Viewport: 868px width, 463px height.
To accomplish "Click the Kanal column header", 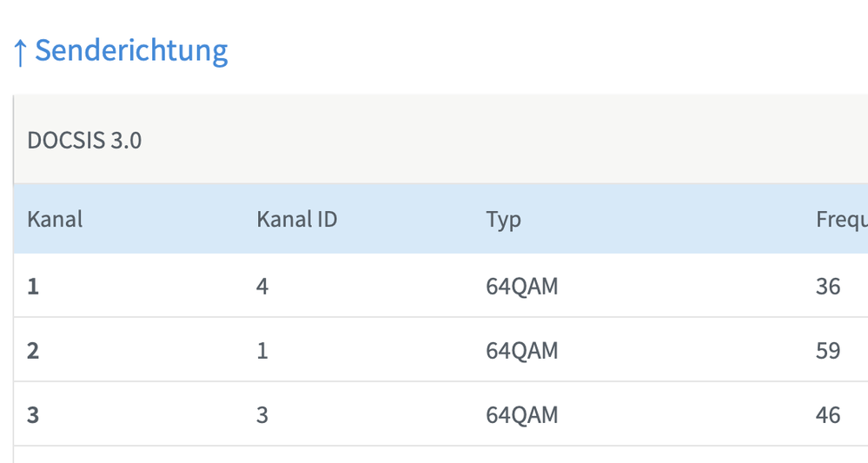I will [55, 219].
